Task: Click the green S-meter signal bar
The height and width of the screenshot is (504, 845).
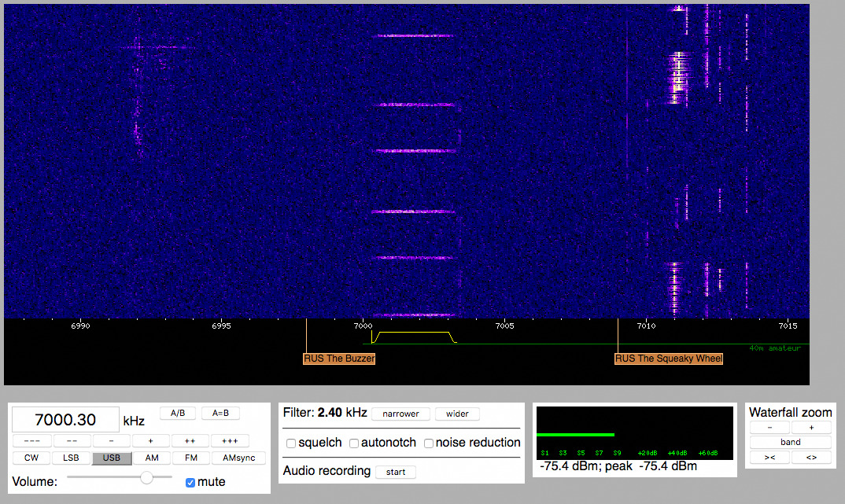Action: pyautogui.click(x=575, y=435)
